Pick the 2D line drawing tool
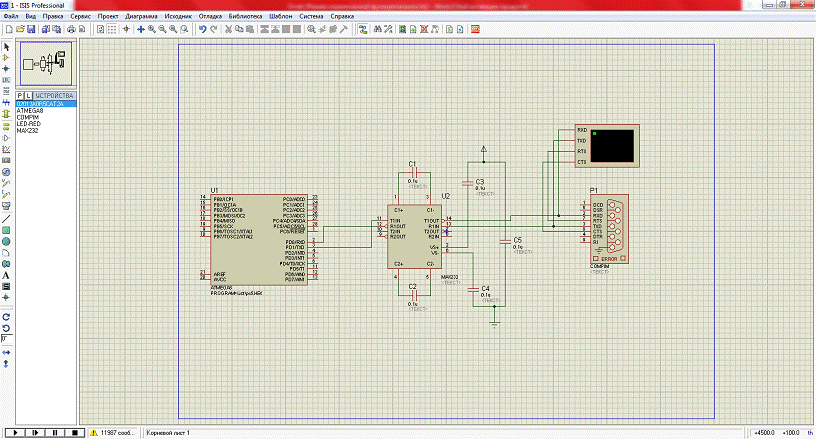816x439 pixels. (x=6, y=218)
